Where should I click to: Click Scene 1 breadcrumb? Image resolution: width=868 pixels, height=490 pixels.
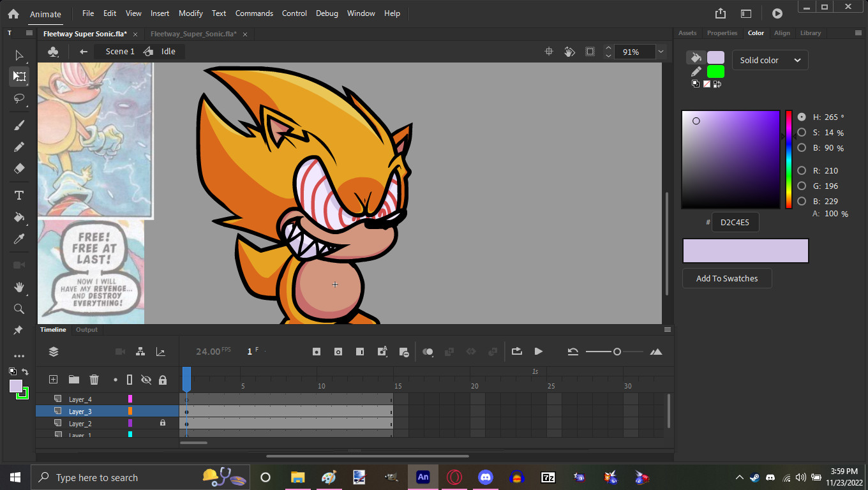[120, 52]
